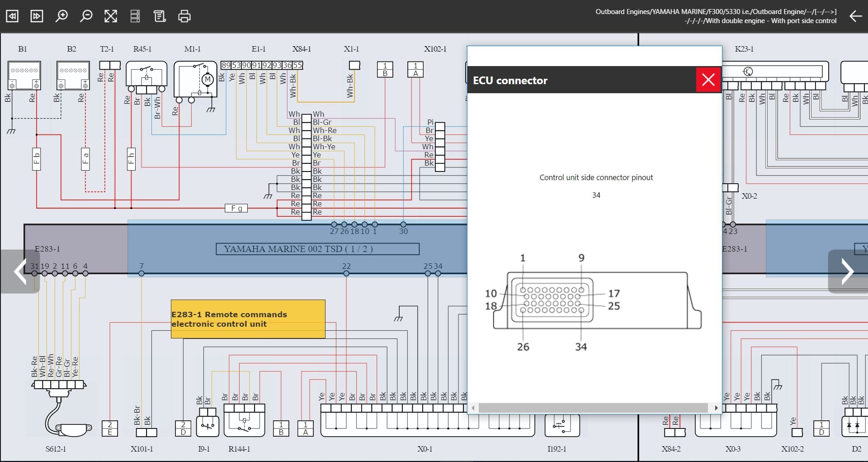Zoom in on the wiring diagram
868x462 pixels.
point(61,16)
